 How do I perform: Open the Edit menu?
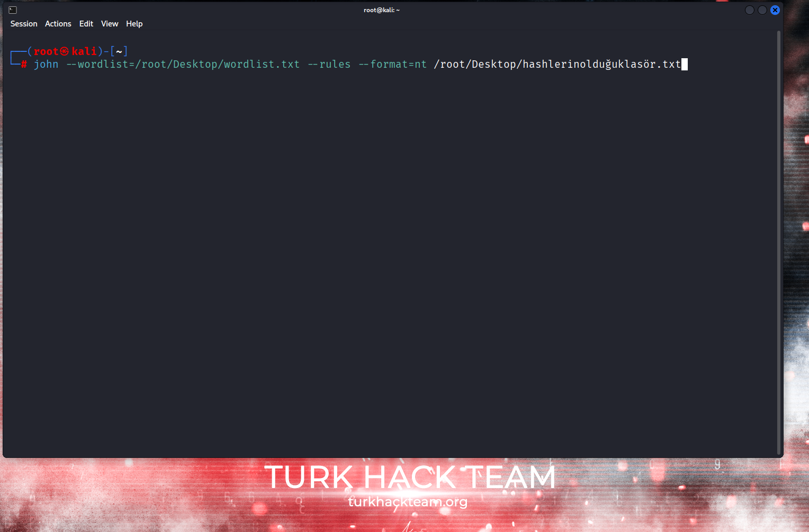pos(86,24)
